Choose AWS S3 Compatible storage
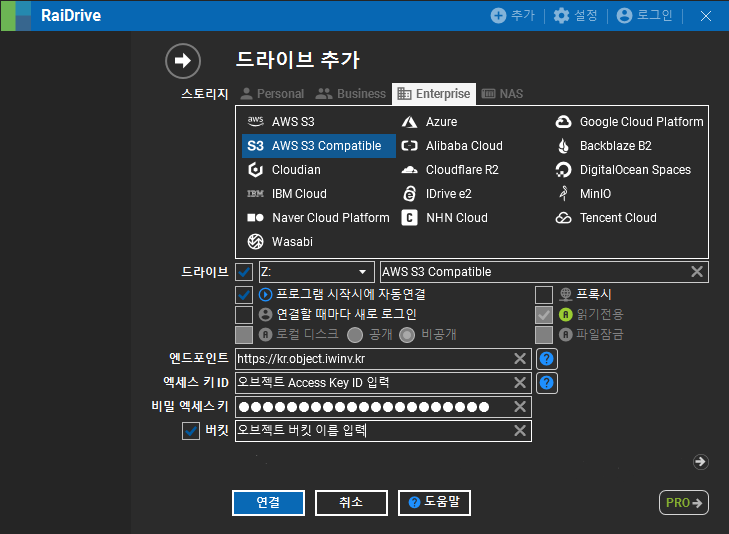Image resolution: width=729 pixels, height=534 pixels. pos(318,146)
